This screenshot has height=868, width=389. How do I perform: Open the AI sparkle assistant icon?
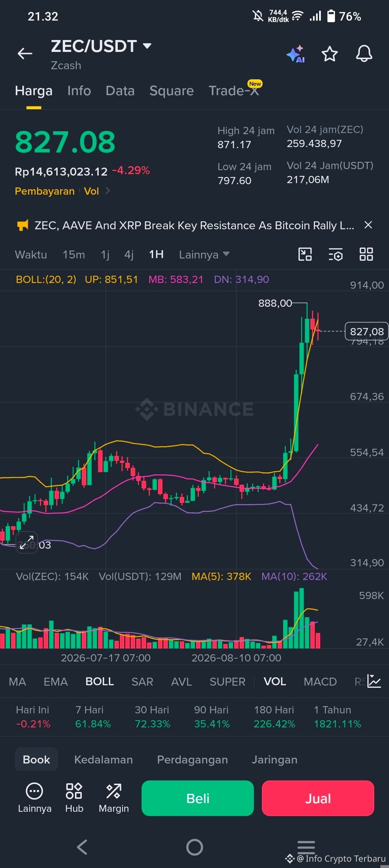tap(296, 54)
